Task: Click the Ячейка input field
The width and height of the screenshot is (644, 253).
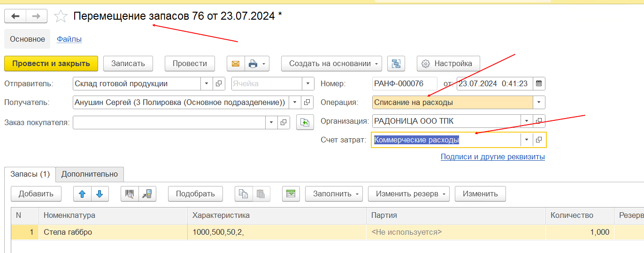Action: coord(267,84)
